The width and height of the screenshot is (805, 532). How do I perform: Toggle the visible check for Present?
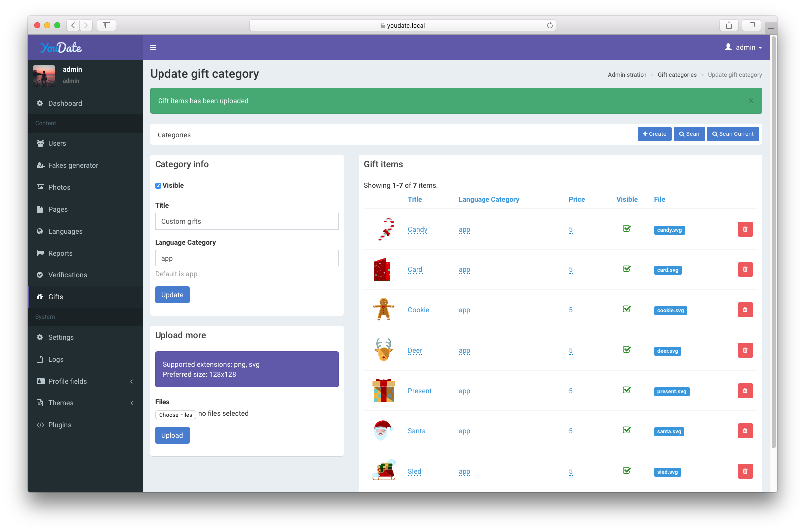627,390
